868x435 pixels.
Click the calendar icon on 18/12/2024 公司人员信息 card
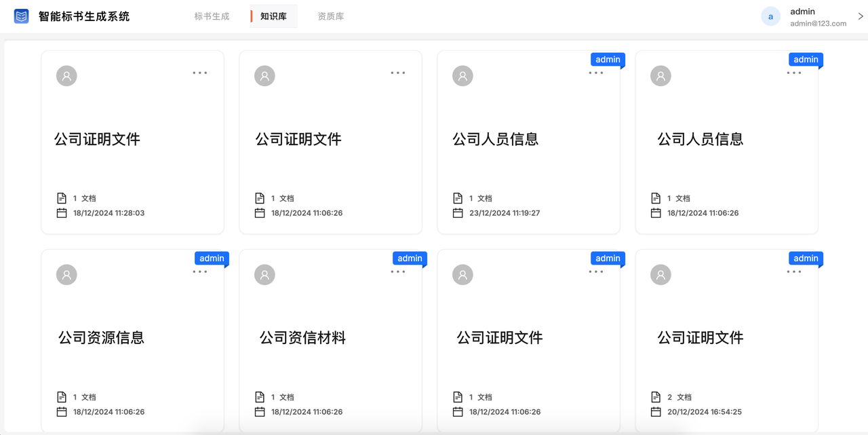(x=656, y=213)
